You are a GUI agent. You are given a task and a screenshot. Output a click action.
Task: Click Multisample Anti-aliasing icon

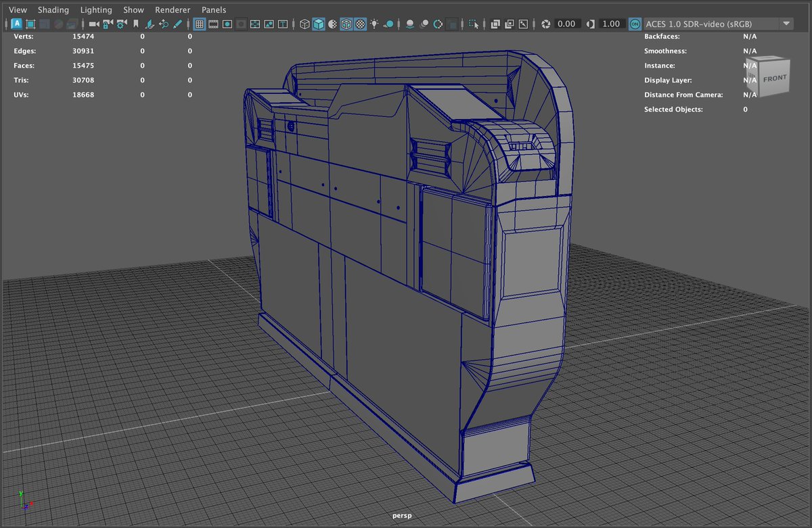tap(438, 24)
